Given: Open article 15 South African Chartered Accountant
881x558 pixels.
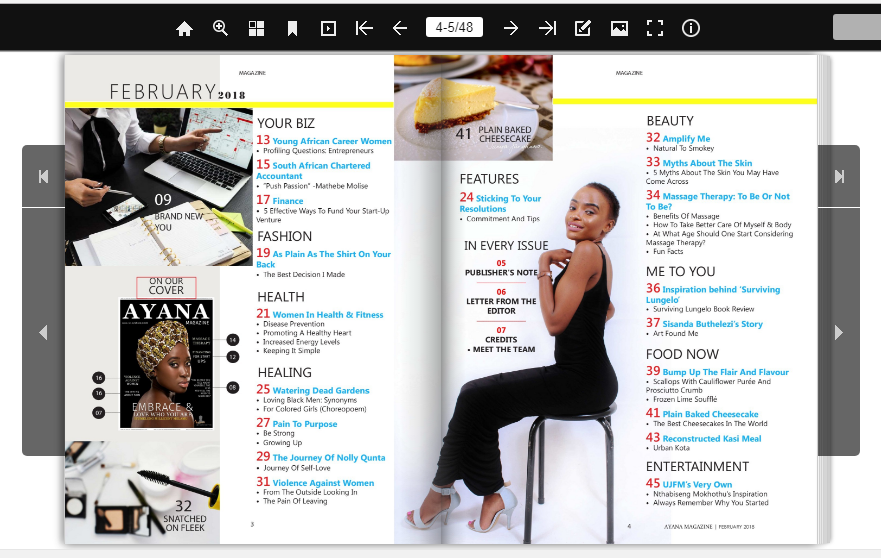Looking at the screenshot, I should (314, 170).
